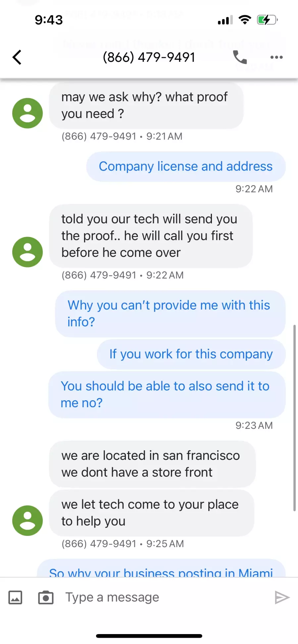This screenshot has height=644, width=298.
Task: Tap the "may we ask why?" message bubble
Action: (146, 105)
